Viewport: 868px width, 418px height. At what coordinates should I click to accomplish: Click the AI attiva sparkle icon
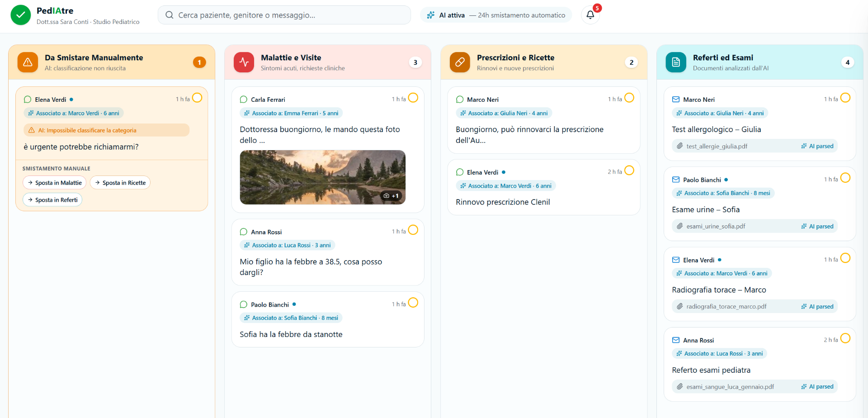(431, 15)
